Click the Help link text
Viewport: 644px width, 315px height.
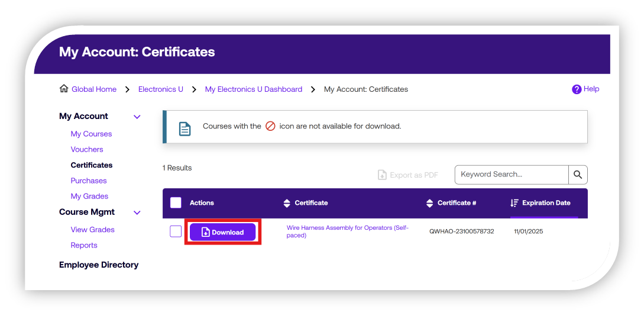pyautogui.click(x=591, y=89)
